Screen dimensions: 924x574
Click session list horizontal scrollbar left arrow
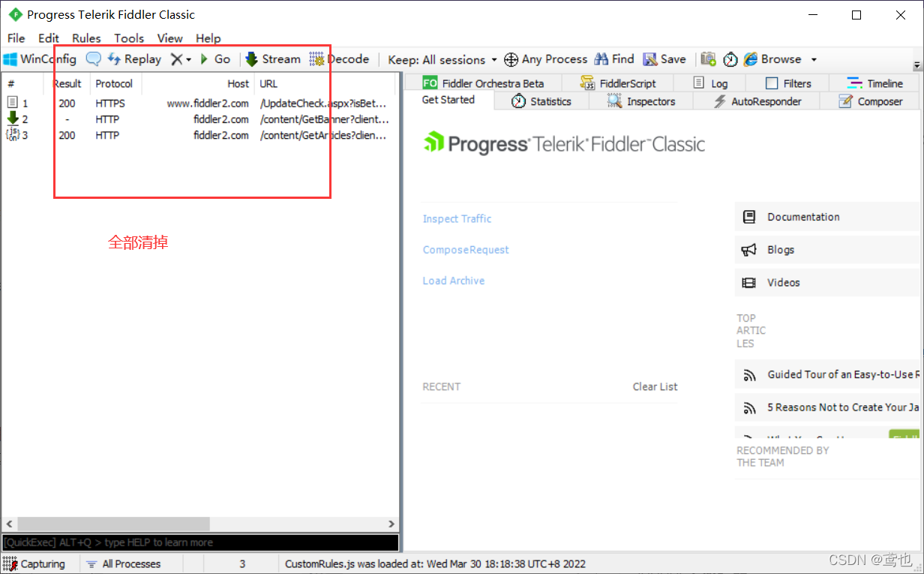(8, 524)
